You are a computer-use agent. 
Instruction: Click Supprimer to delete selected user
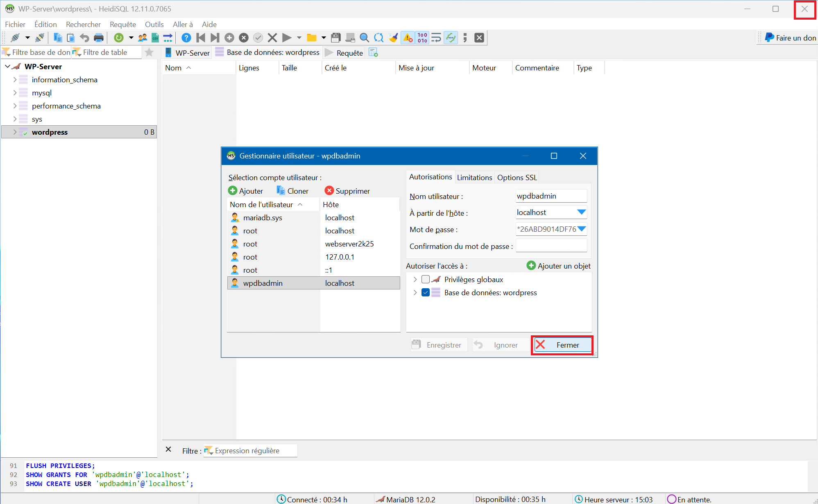tap(347, 191)
